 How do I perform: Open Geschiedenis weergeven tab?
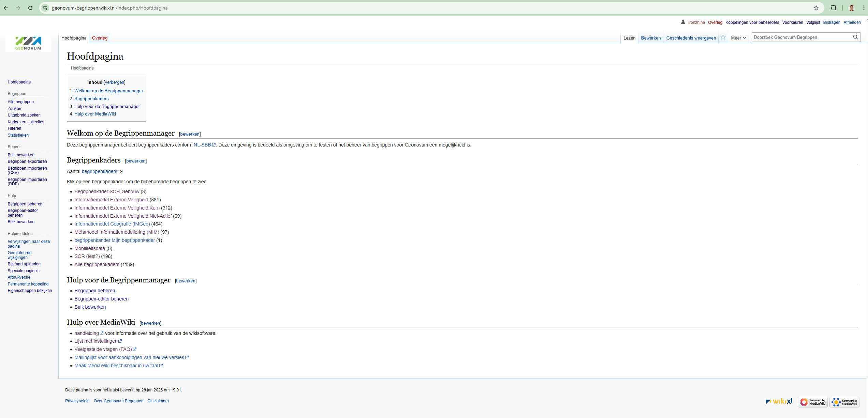[x=691, y=38]
